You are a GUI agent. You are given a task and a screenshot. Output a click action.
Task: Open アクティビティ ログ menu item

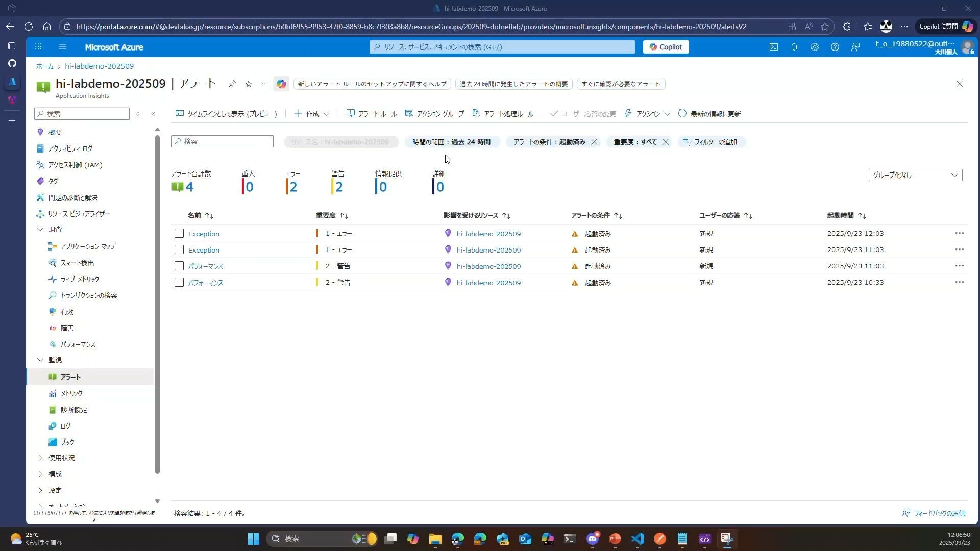(70, 148)
